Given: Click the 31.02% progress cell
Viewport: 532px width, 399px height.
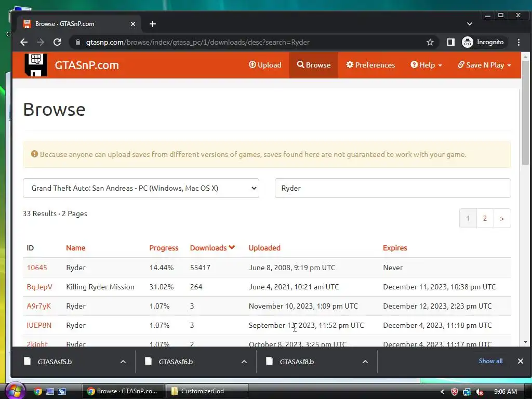Looking at the screenshot, I should 161,287.
